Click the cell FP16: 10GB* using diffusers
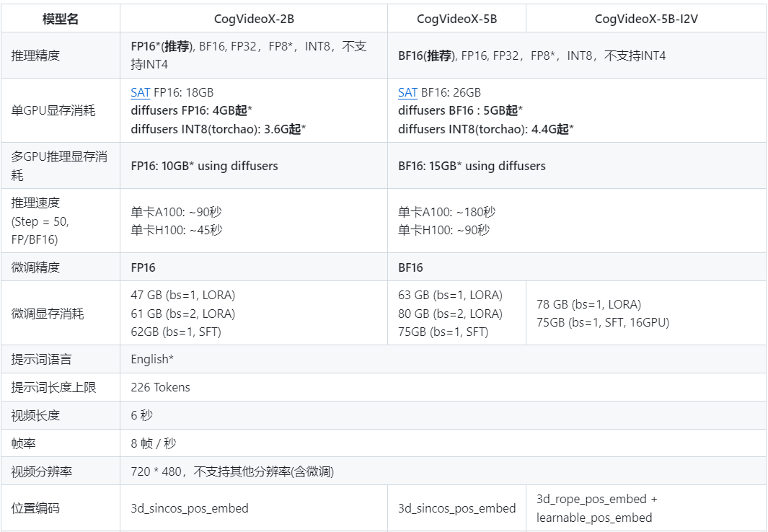 tap(254, 166)
